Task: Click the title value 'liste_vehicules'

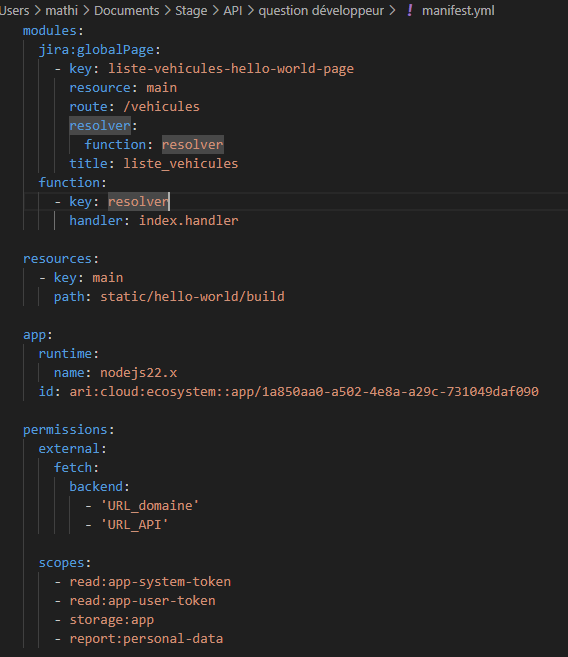Action: (181, 163)
